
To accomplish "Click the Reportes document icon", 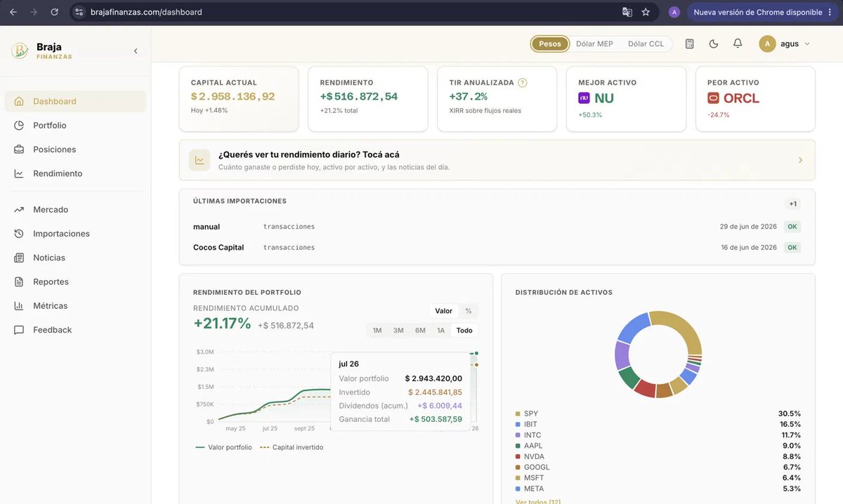I will [x=19, y=281].
